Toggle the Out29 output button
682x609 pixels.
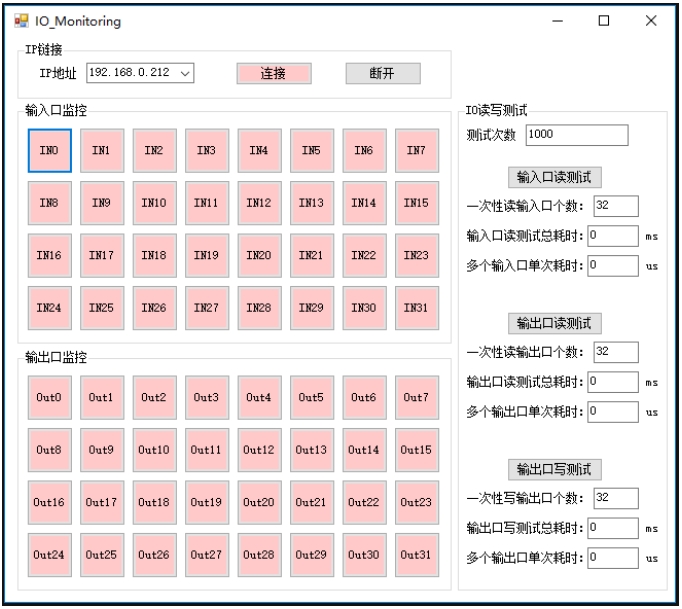(312, 555)
